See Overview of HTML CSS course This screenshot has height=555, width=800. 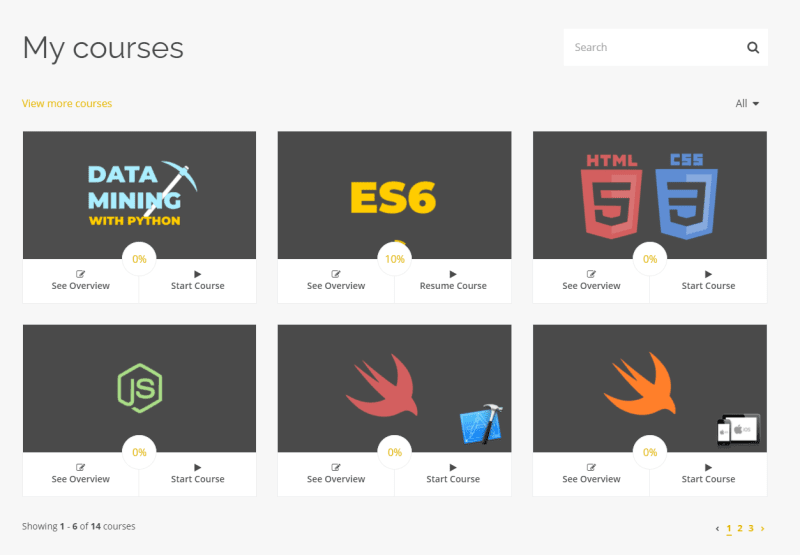point(591,281)
